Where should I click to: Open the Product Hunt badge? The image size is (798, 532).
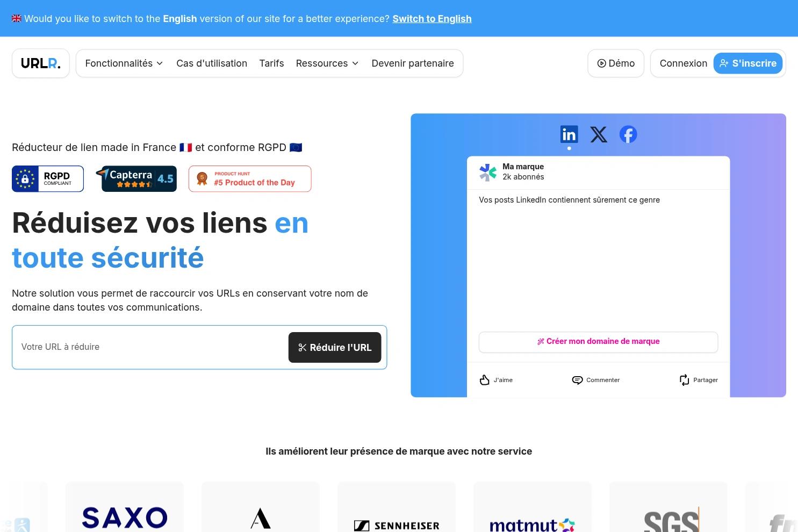click(250, 179)
